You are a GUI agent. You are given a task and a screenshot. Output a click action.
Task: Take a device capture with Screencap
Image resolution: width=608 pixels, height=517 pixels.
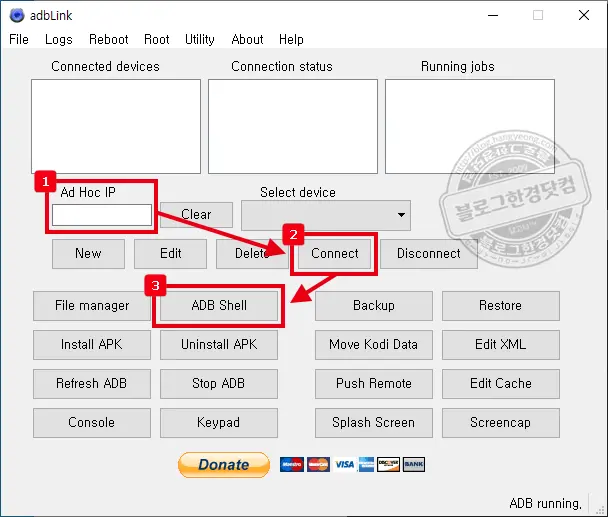500,423
